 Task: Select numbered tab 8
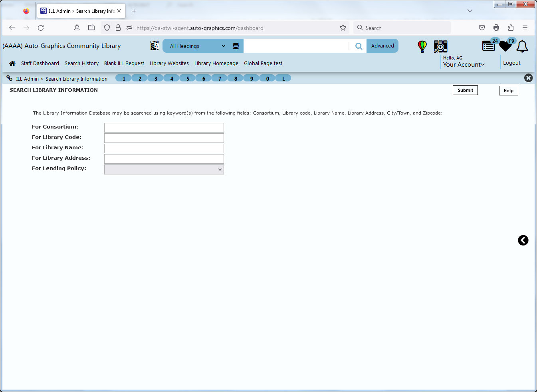click(236, 78)
